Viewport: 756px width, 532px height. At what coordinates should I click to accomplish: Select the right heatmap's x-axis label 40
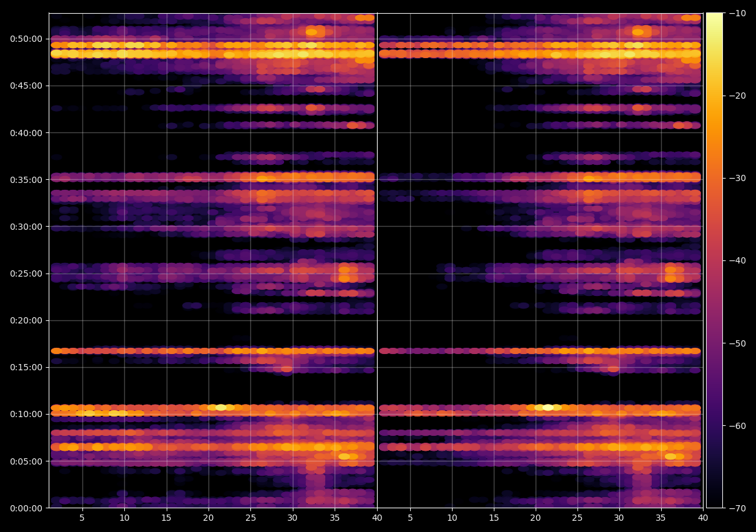(x=703, y=518)
